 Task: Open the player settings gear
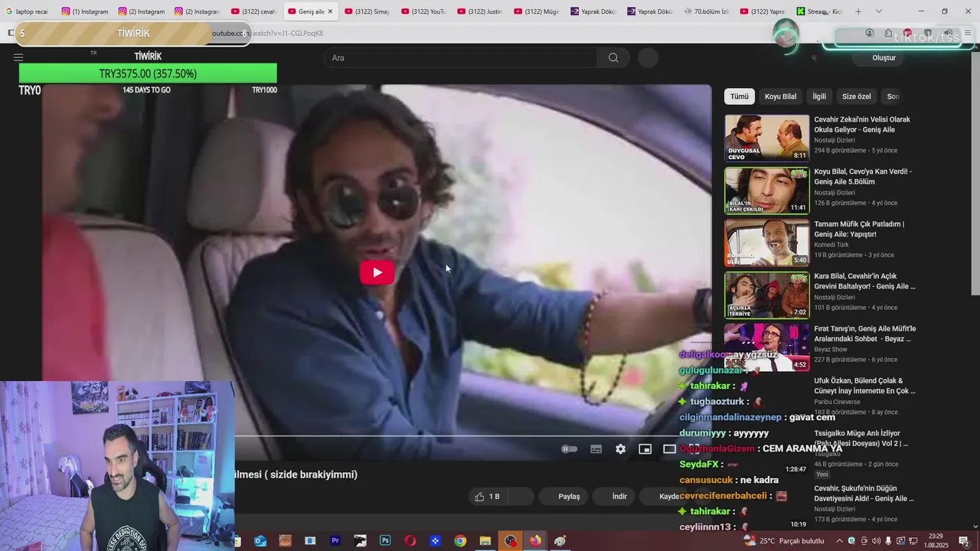(x=621, y=449)
